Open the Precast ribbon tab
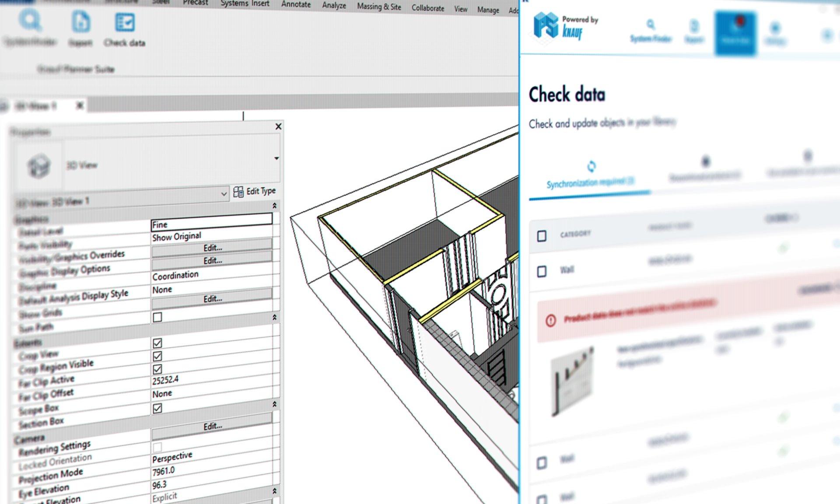840x504 pixels. click(x=195, y=3)
